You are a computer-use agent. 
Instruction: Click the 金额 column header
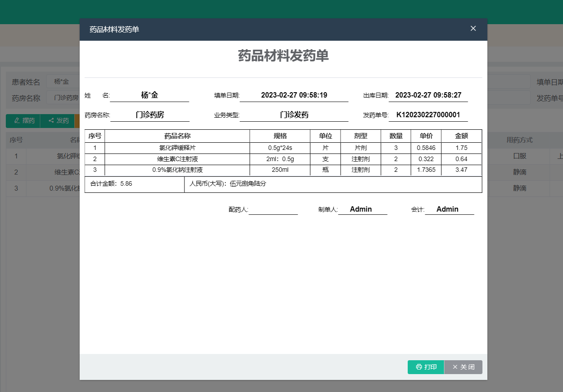[x=461, y=136]
